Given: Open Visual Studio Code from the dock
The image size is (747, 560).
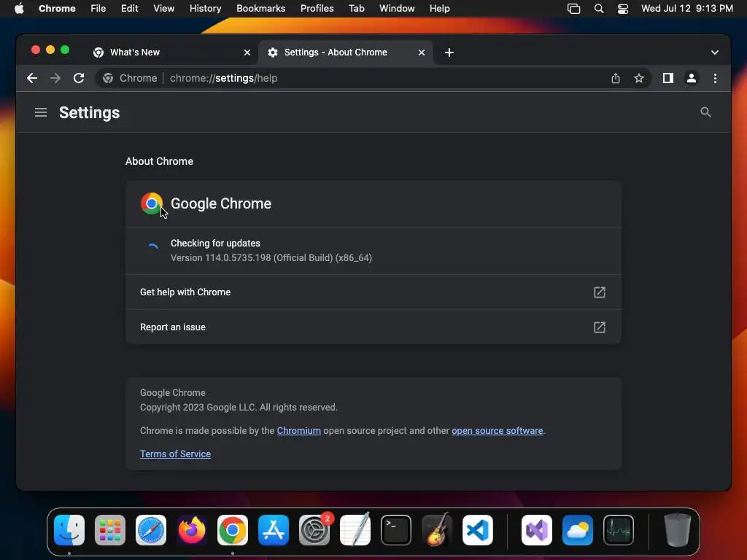Looking at the screenshot, I should click(x=478, y=530).
